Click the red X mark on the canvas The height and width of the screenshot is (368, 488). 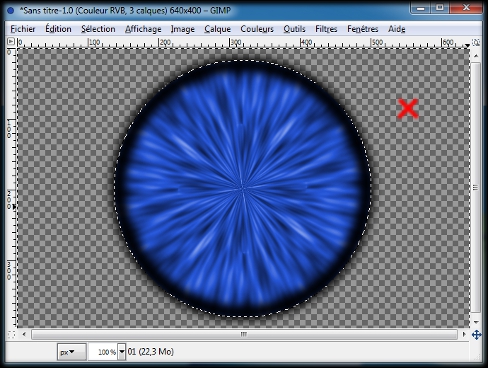point(408,109)
